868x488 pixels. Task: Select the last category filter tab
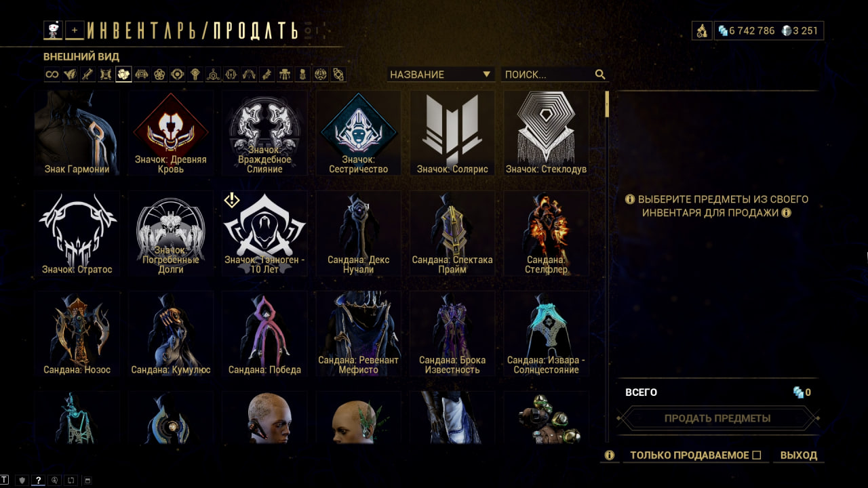coord(338,75)
